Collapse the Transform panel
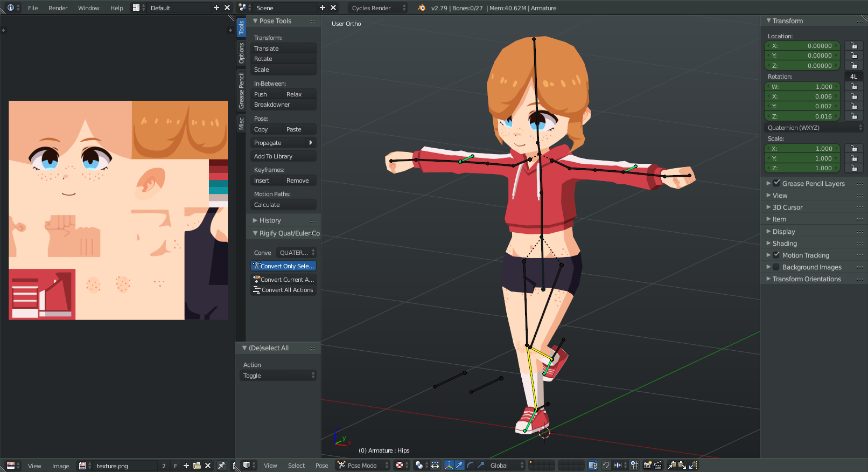Screen dimensions: 868x472 pos(787,20)
